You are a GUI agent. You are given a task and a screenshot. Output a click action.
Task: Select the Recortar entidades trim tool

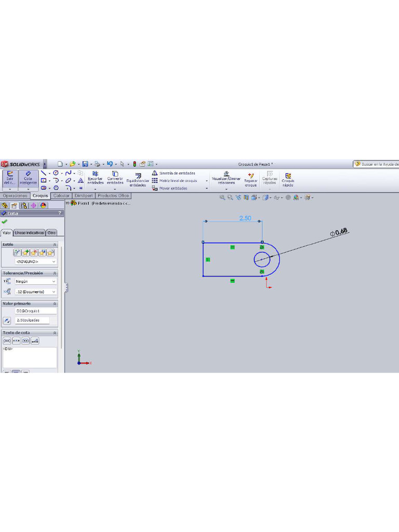95,177
